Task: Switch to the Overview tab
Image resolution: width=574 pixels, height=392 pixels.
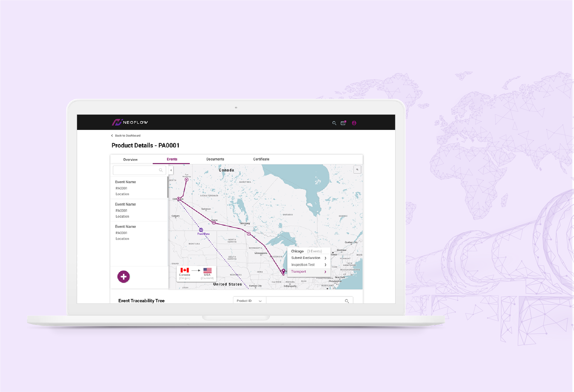Action: [x=130, y=160]
